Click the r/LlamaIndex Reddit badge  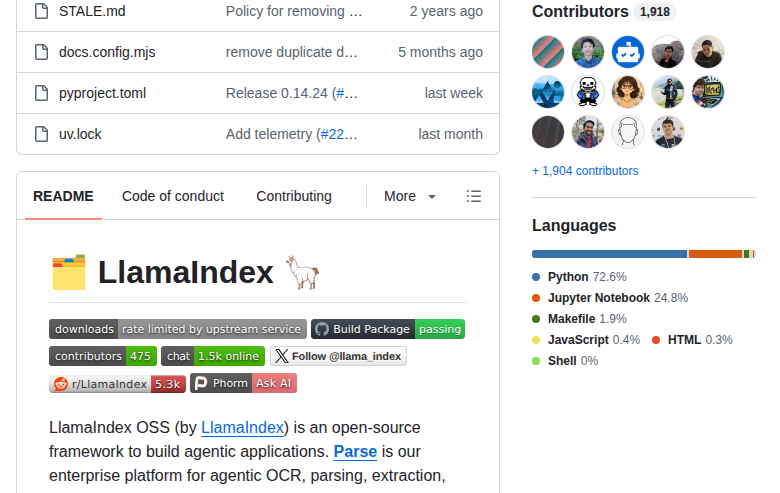click(x=117, y=384)
